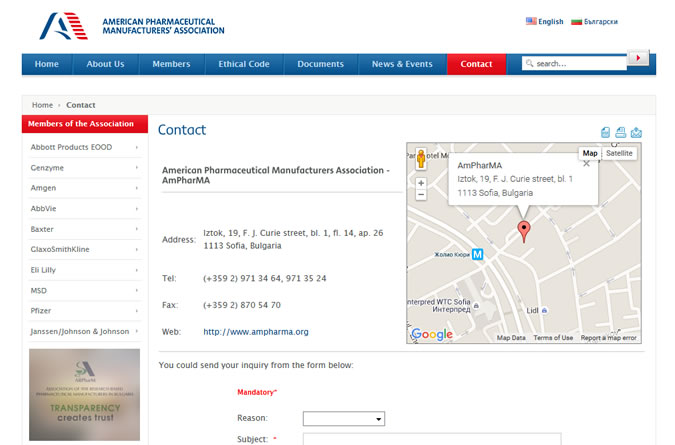This screenshot has width=675, height=445.
Task: Click the Contact page heading
Action: 182,130
